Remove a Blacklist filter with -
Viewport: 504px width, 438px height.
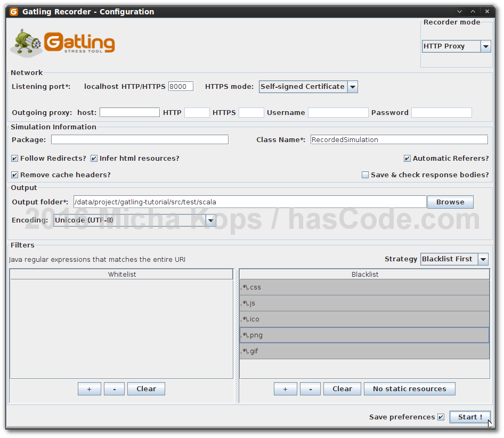tap(310, 389)
